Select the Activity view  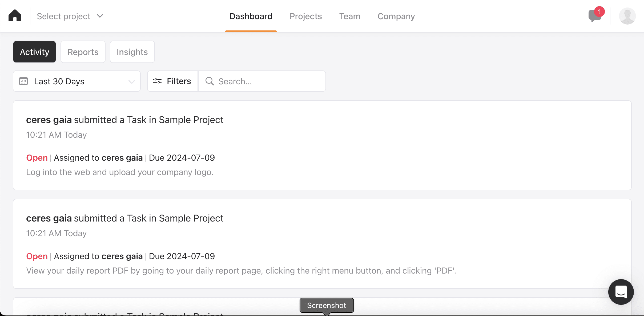(35, 52)
